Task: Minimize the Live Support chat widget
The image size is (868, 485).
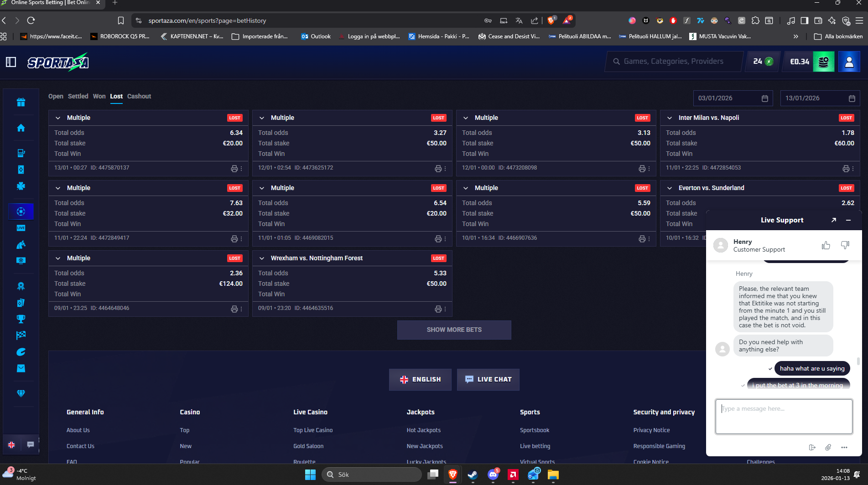Action: click(848, 220)
